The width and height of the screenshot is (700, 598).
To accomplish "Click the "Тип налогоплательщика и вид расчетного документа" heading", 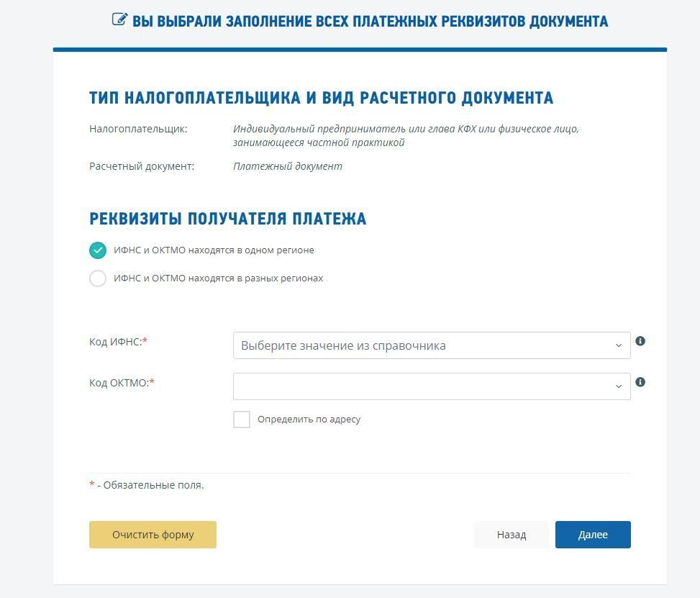I will (x=321, y=98).
